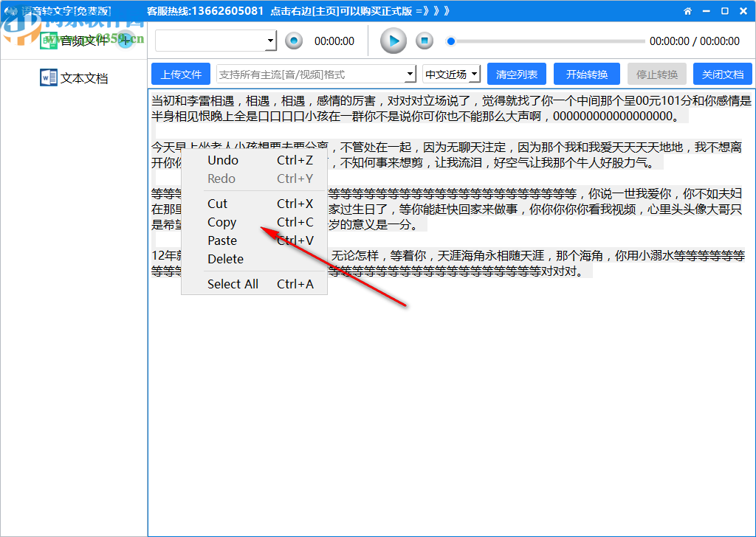This screenshot has height=537, width=756.
Task: Choose Paste from the context menu
Action: [254, 240]
